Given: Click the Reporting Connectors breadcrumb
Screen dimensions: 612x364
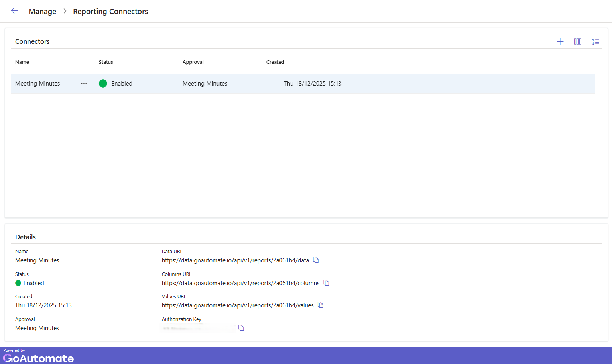Looking at the screenshot, I should click(110, 12).
